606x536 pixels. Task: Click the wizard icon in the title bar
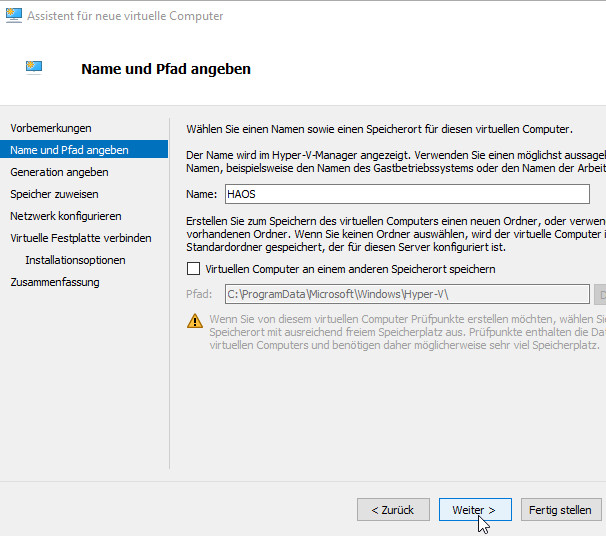(12, 16)
